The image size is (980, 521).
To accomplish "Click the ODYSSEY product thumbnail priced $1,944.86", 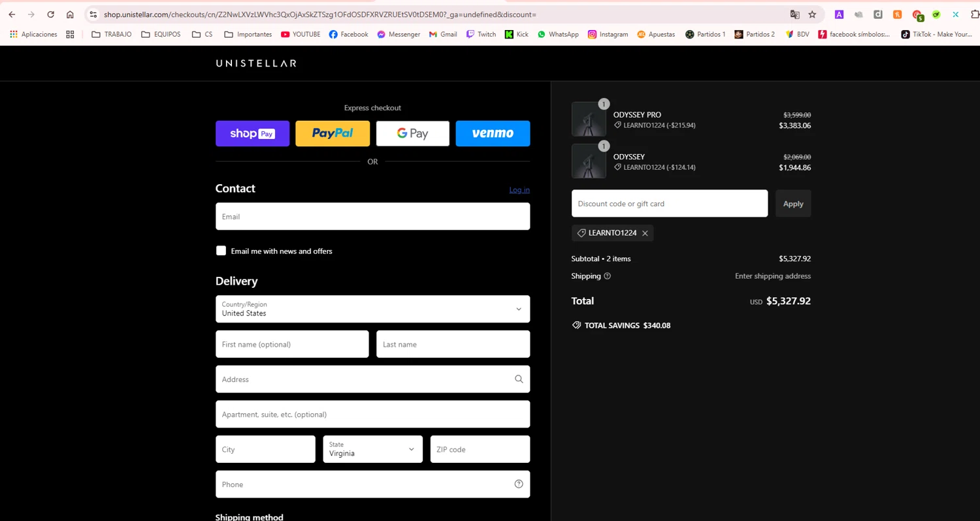I will 589,161.
